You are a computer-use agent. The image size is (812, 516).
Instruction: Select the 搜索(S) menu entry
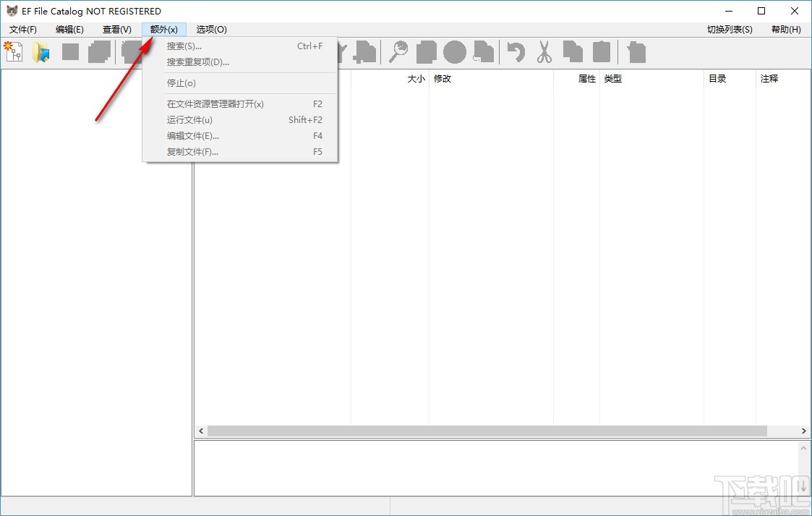(182, 45)
